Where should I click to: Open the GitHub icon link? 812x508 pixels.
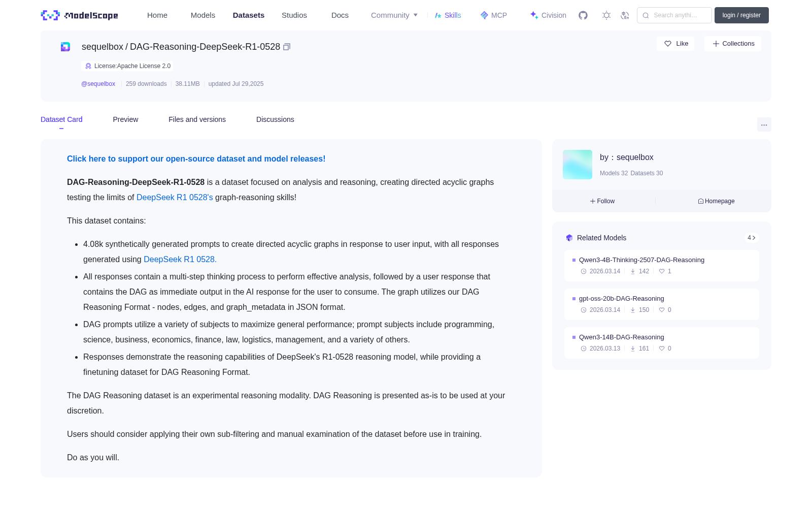[x=583, y=15]
